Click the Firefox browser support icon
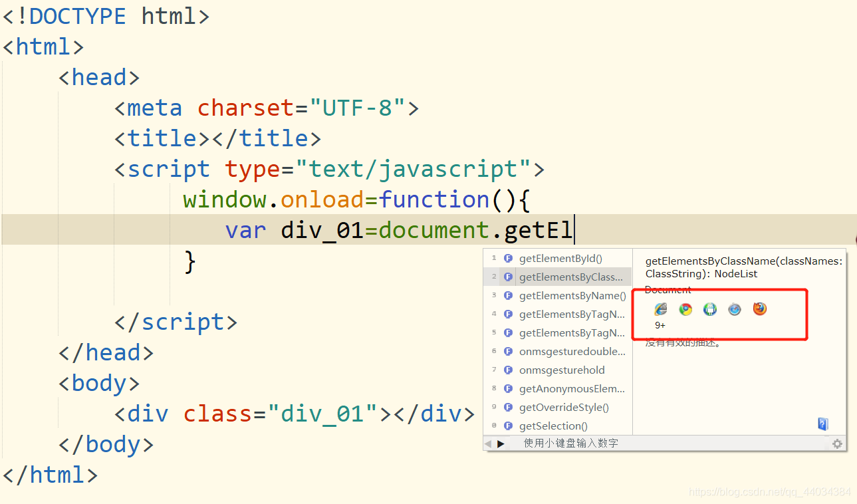Screen dimensions: 857x504 (x=759, y=309)
